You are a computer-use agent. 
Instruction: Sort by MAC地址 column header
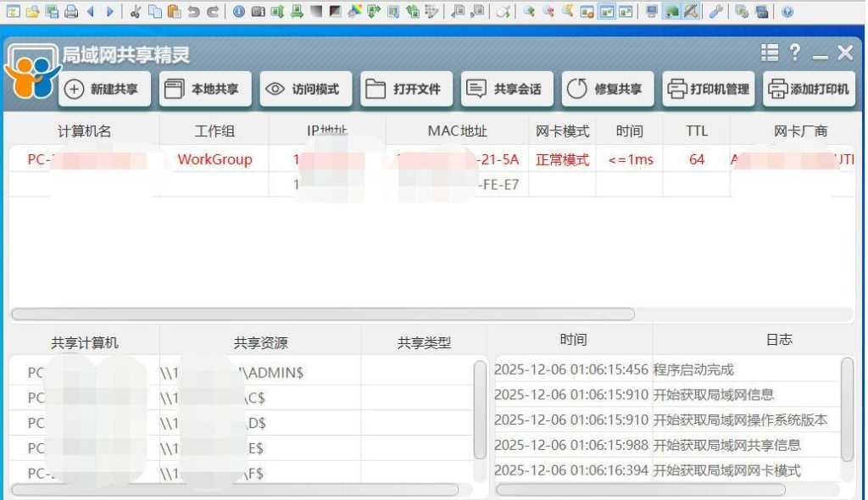tap(457, 131)
